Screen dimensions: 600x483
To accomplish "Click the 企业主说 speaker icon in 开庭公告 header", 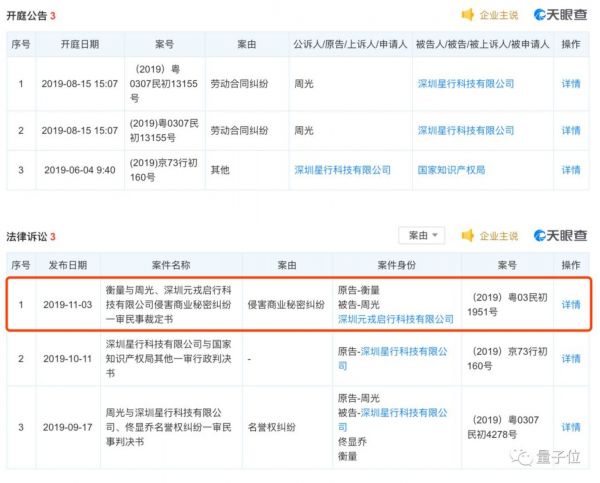I will click(x=467, y=15).
